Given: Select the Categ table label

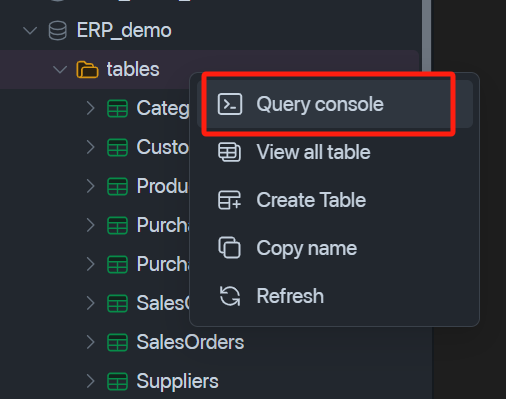Looking at the screenshot, I should tap(163, 109).
